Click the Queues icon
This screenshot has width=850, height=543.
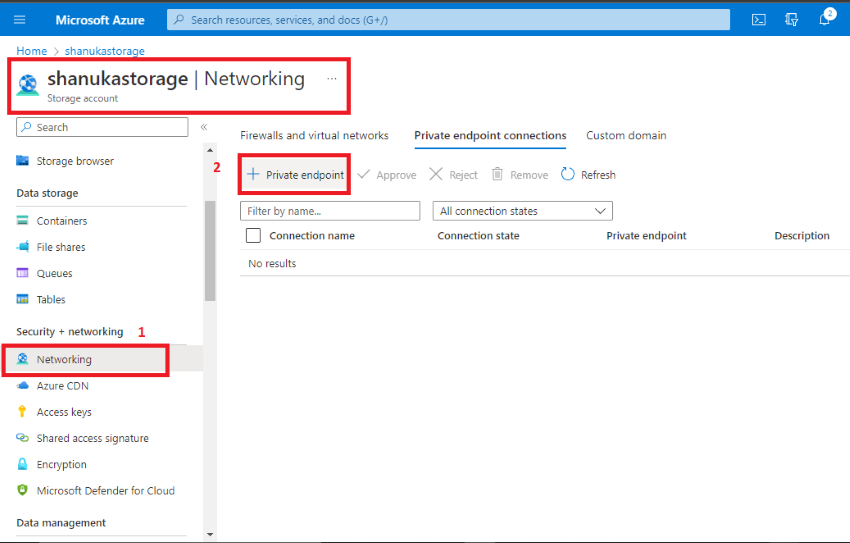click(x=22, y=273)
